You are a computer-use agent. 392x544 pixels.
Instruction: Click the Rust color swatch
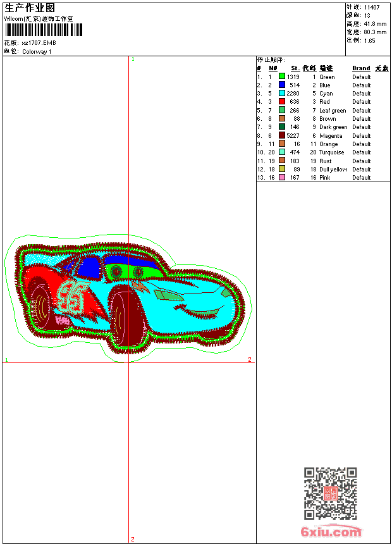282,161
